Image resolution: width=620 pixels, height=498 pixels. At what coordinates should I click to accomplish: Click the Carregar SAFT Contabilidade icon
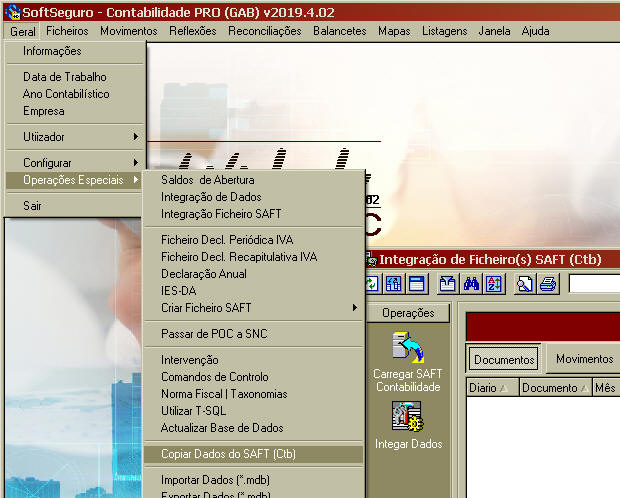click(x=408, y=347)
